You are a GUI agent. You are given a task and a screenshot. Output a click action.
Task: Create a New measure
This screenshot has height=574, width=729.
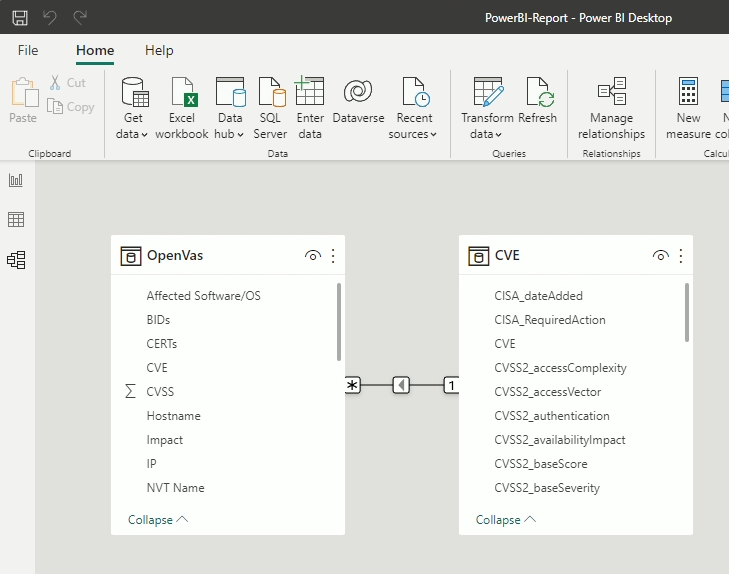689,108
